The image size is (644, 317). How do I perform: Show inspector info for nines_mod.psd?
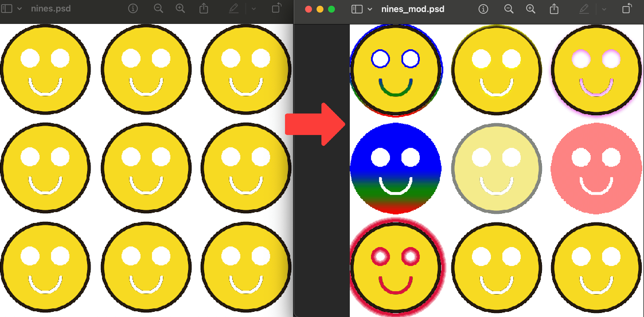[483, 9]
